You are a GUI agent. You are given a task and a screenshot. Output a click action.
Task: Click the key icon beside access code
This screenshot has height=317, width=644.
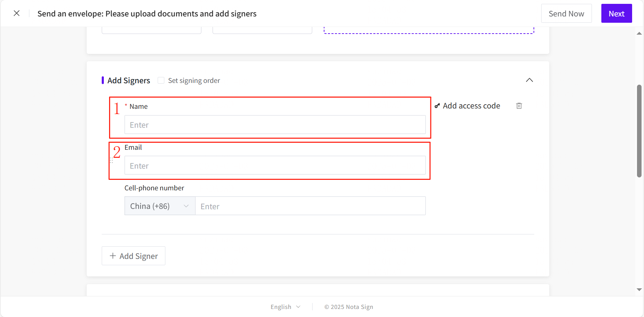(x=437, y=106)
